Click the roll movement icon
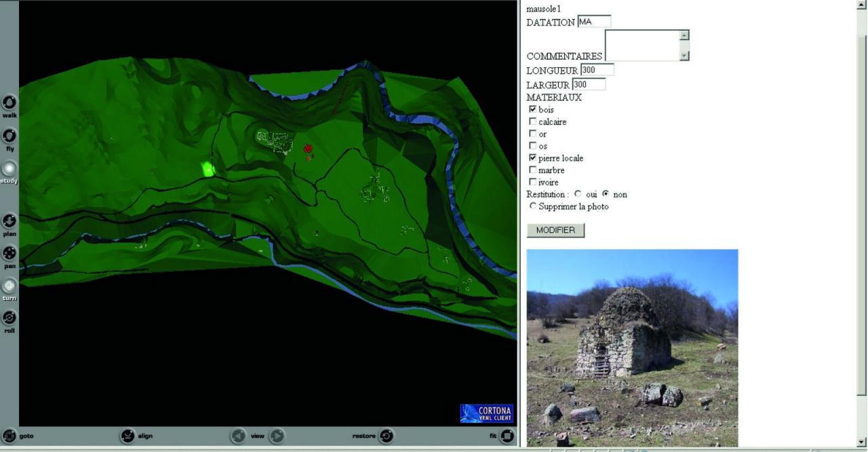This screenshot has height=452, width=868. [9, 318]
